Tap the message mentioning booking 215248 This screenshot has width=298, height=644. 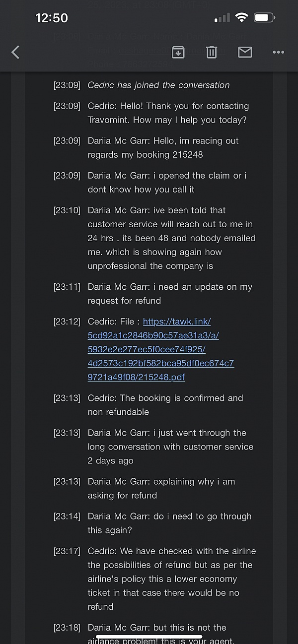tap(163, 148)
